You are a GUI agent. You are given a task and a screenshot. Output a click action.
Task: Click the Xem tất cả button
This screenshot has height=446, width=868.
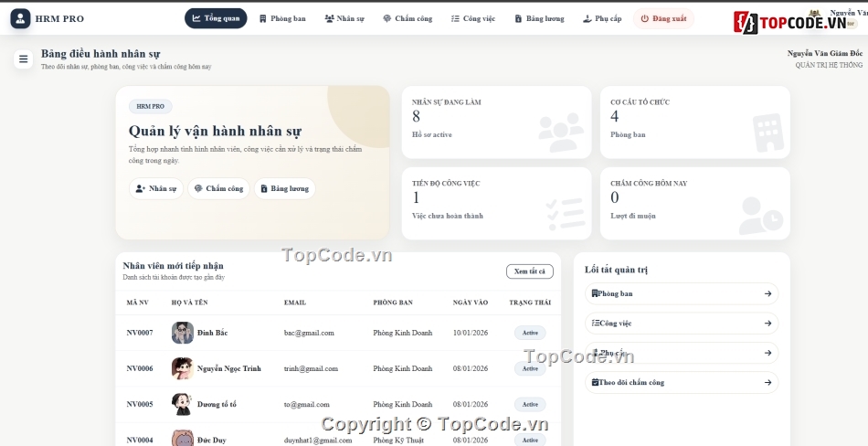[529, 271]
